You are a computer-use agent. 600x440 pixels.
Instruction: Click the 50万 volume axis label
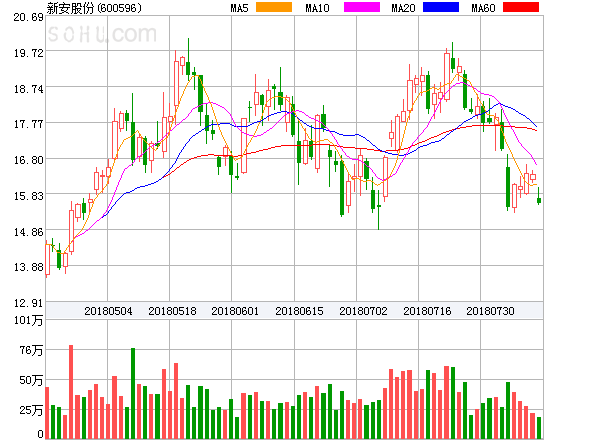pyautogui.click(x=31, y=380)
